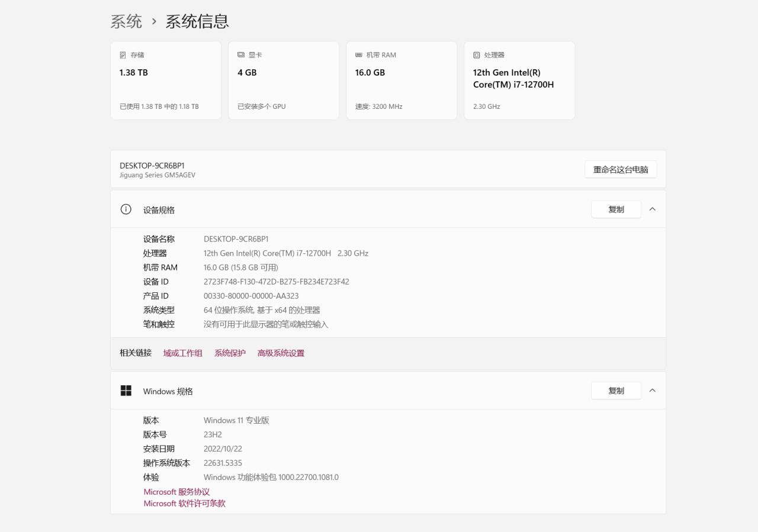The height and width of the screenshot is (532, 758).
Task: Click 速度: 3200 MHz text
Action: coord(379,107)
